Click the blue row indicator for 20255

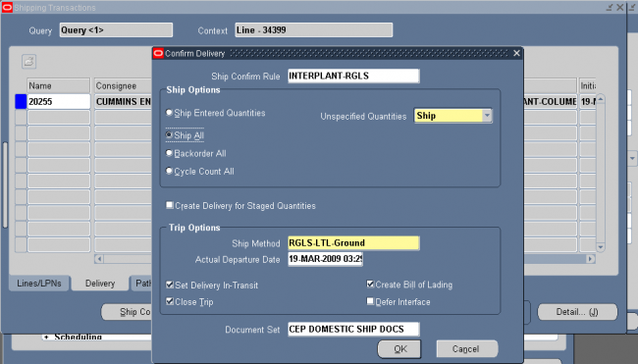tap(21, 102)
